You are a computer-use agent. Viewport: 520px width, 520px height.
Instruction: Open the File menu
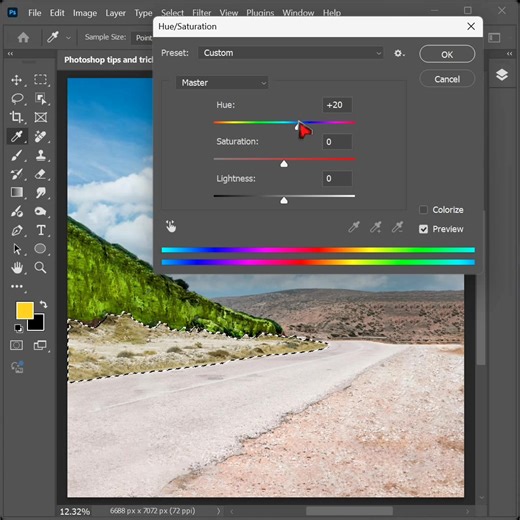click(x=35, y=13)
